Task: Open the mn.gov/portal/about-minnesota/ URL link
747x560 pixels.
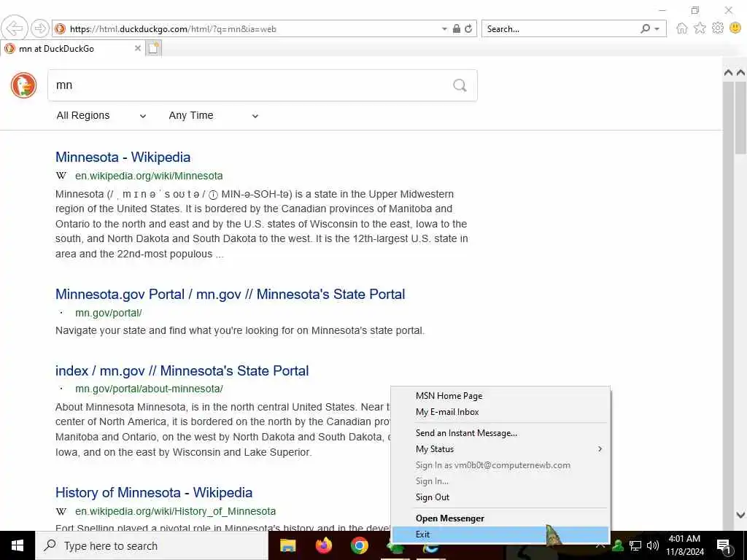Action: click(x=149, y=389)
